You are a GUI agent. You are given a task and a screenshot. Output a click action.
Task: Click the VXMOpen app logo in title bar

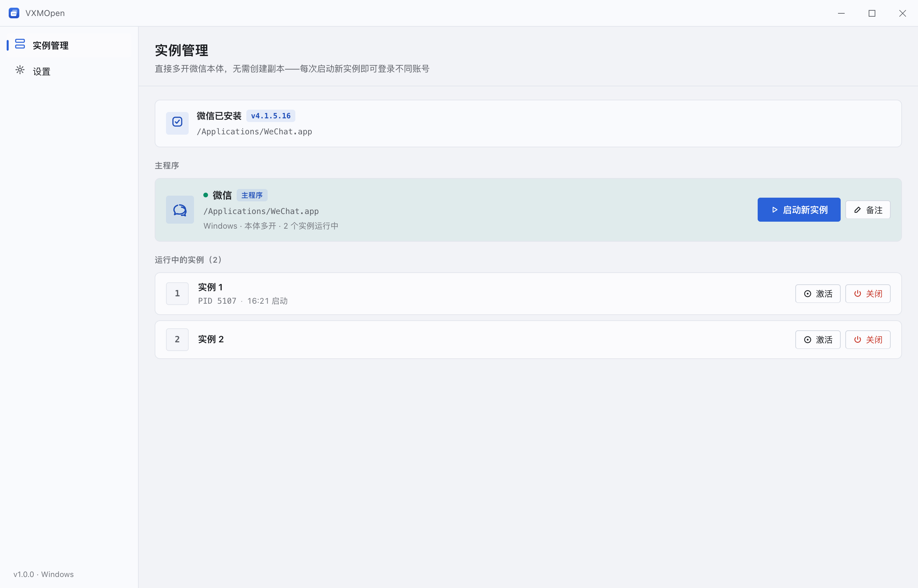14,13
